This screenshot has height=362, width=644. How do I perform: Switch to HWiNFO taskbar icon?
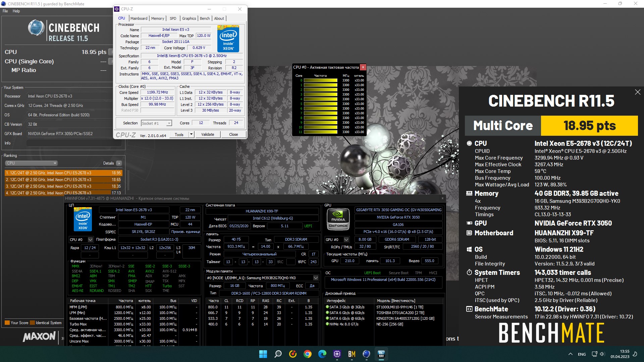381,354
